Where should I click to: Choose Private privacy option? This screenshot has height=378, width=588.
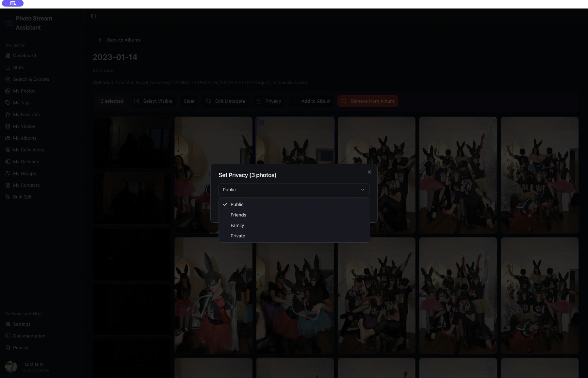(x=238, y=236)
